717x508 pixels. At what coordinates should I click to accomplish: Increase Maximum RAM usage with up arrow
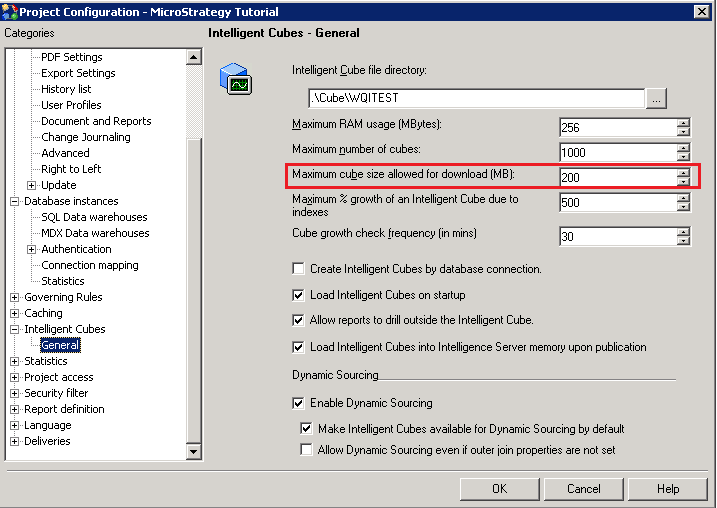(x=683, y=123)
